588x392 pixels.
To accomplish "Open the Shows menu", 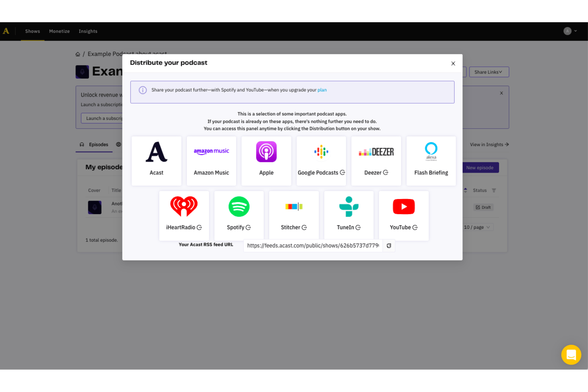I will (x=33, y=31).
